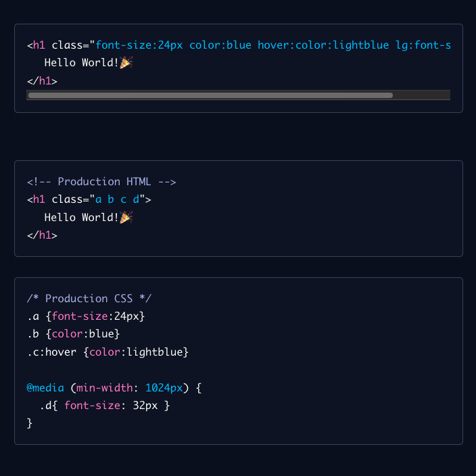Click the 'color:blue' class name
The width and height of the screenshot is (476, 476).
[x=220, y=45]
